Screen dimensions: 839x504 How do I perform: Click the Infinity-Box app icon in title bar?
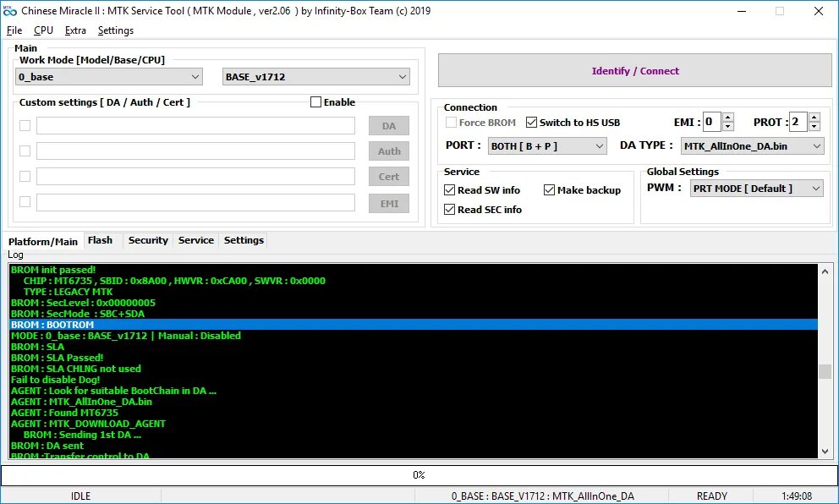[9, 11]
